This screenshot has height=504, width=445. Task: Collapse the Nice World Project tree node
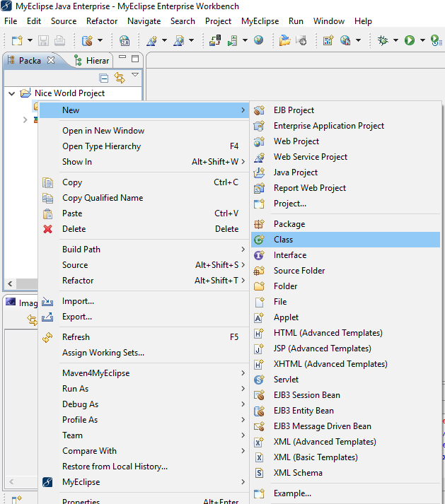(x=12, y=93)
